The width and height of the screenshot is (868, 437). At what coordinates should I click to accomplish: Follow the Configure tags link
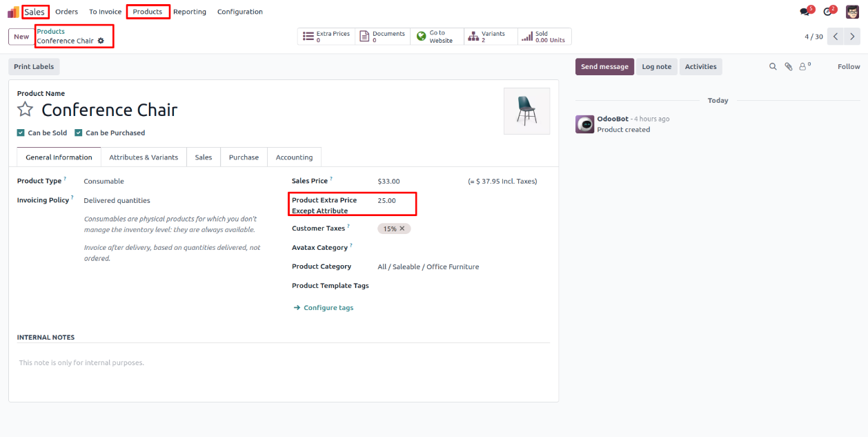click(328, 308)
